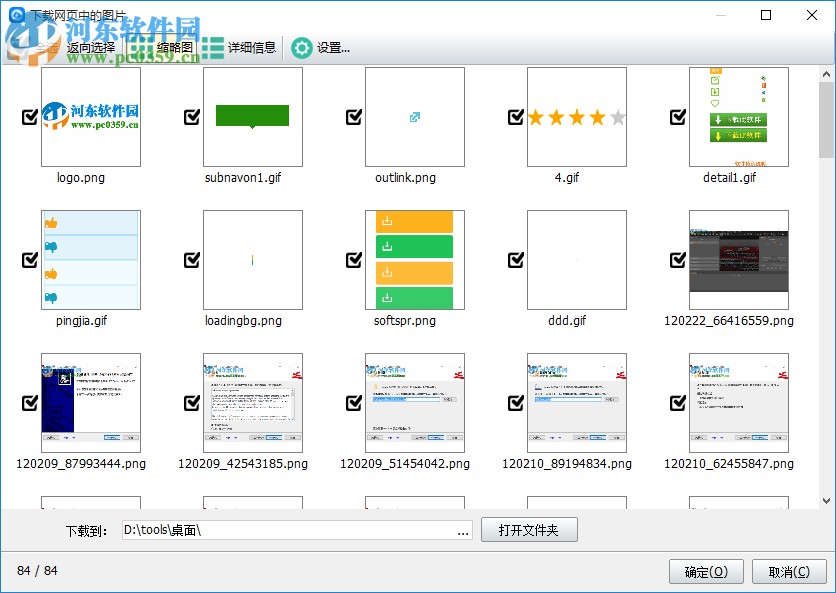Image resolution: width=836 pixels, height=593 pixels.
Task: Click the detail1.gif file name
Action: (729, 178)
